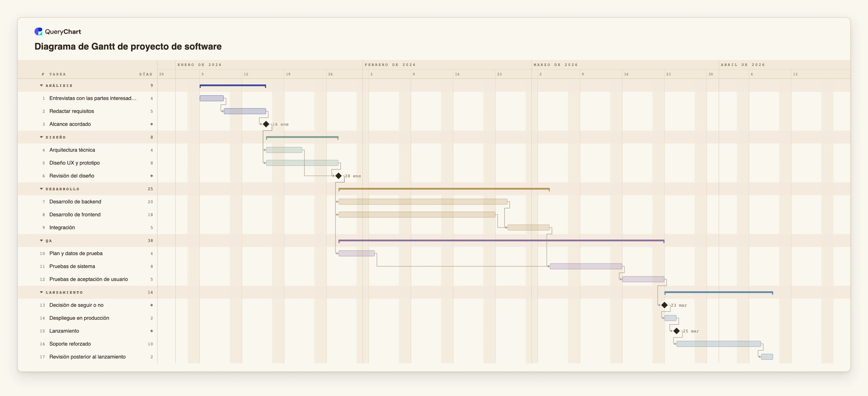Click the 'MARZO DE 2026' month header
868x396 pixels.
(556, 65)
